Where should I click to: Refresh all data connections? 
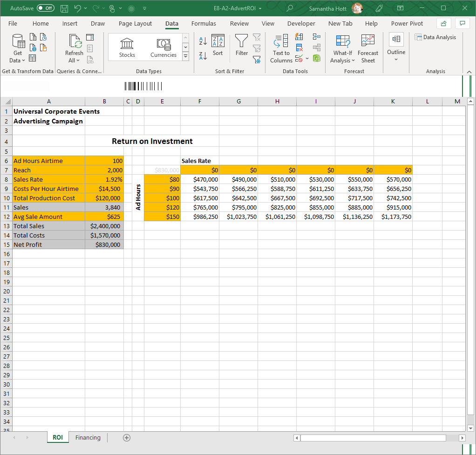[x=74, y=47]
